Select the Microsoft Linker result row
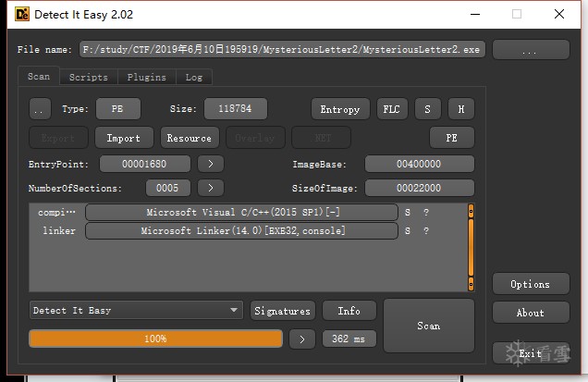The width and height of the screenshot is (588, 382). click(241, 231)
